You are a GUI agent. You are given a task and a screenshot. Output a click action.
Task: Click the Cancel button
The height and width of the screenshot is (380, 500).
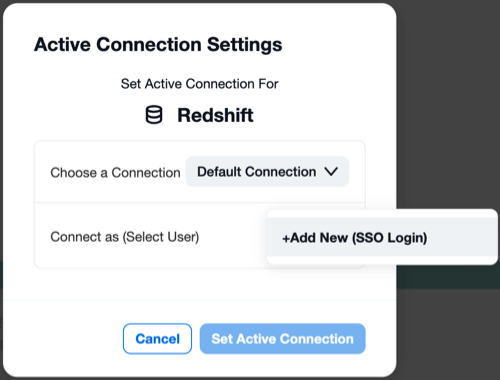tap(157, 339)
